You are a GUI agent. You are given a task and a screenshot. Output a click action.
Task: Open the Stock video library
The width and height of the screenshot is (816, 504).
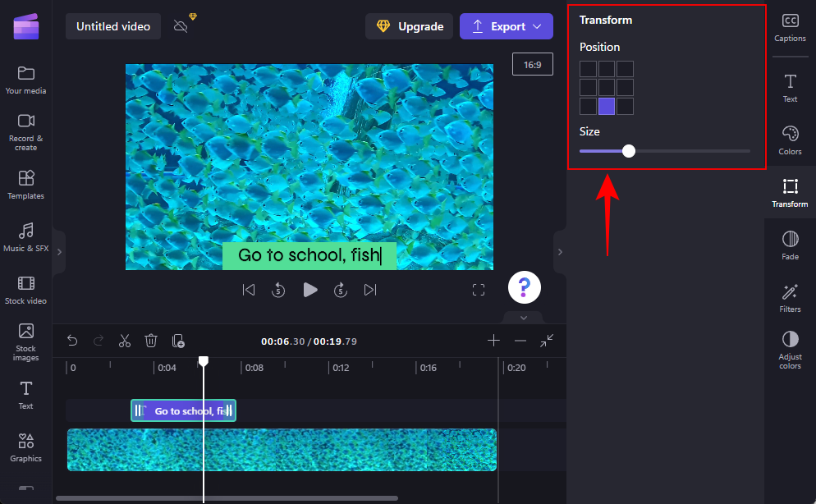pos(25,290)
